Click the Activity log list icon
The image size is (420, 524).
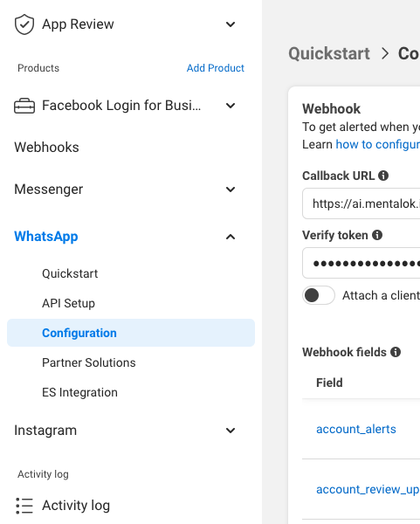coord(24,506)
